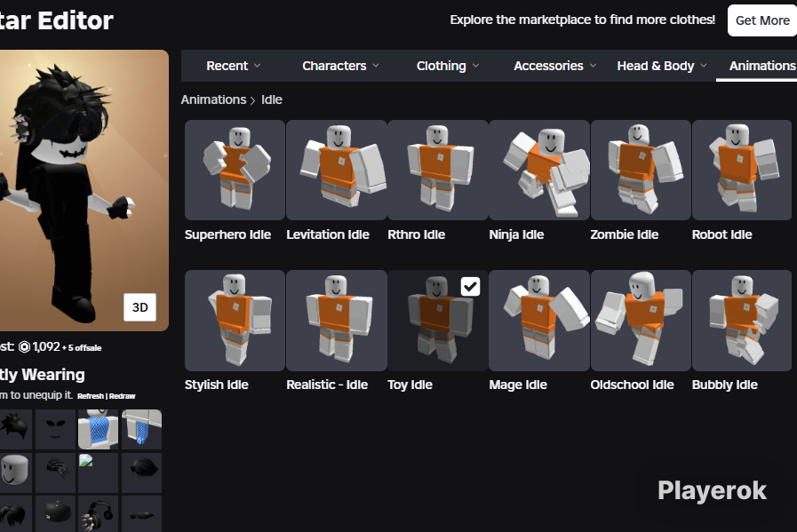Click the Superhero Idle label

(x=227, y=234)
